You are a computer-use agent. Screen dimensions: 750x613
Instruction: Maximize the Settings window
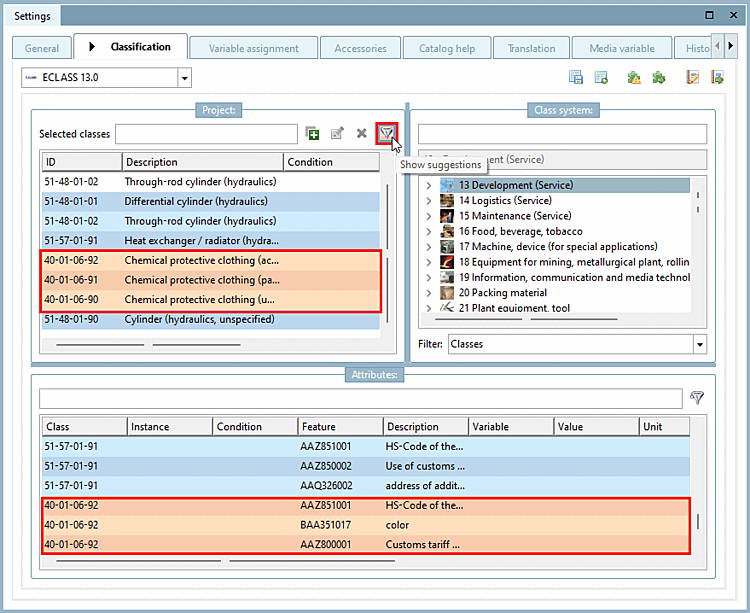coord(709,15)
